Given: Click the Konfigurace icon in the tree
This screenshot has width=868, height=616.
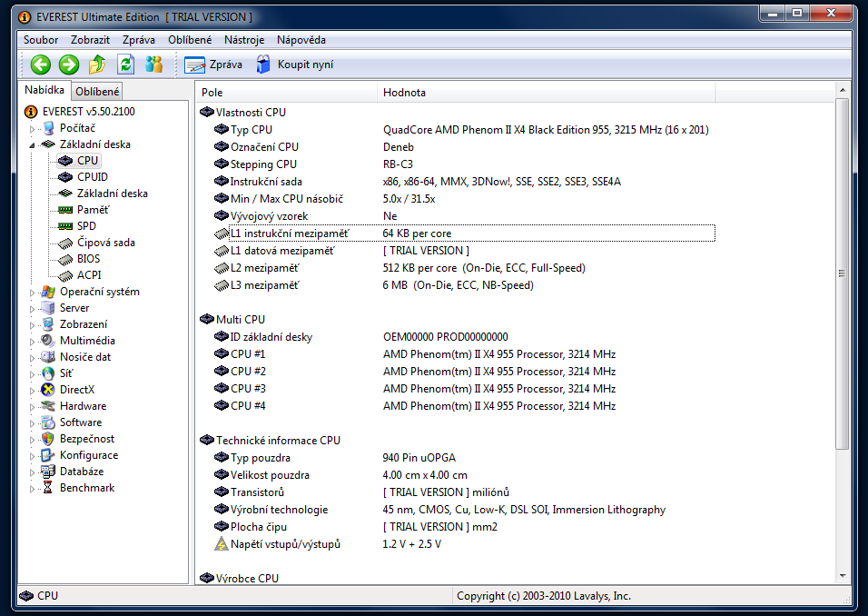Looking at the screenshot, I should point(49,455).
